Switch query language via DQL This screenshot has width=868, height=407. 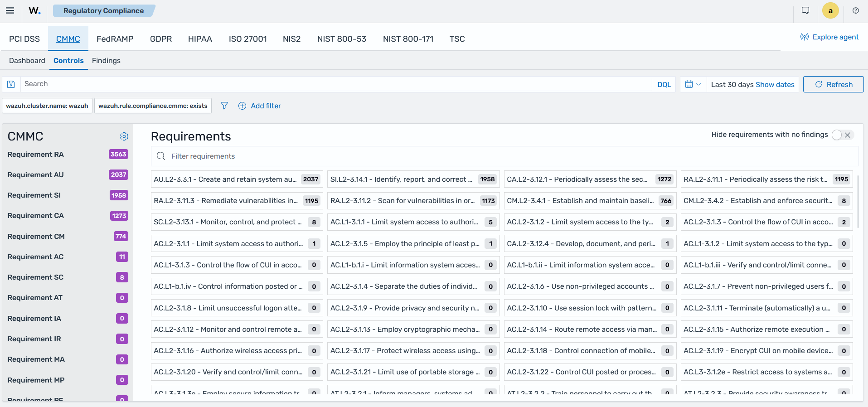pos(664,85)
